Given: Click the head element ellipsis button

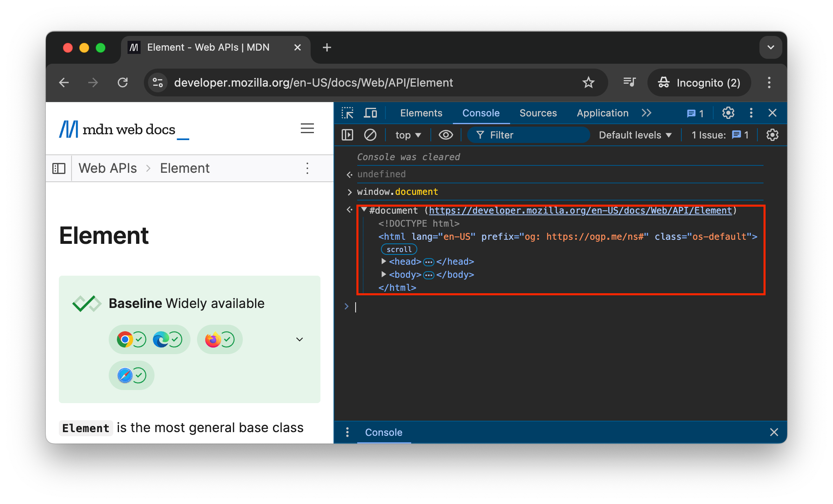Looking at the screenshot, I should 428,262.
